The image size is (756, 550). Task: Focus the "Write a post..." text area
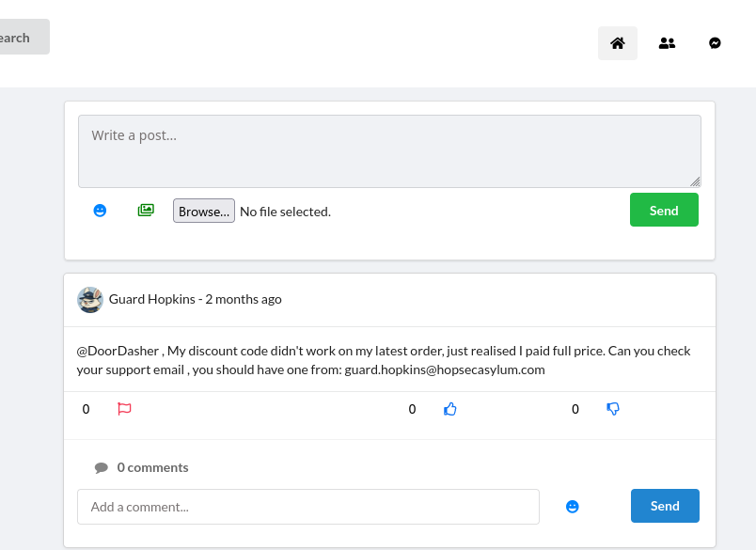coord(389,150)
